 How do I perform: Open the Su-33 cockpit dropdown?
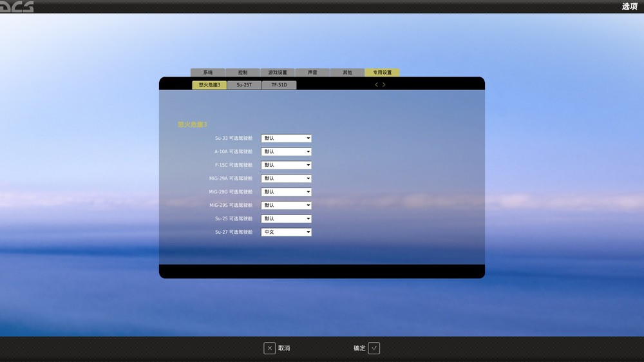click(x=287, y=138)
